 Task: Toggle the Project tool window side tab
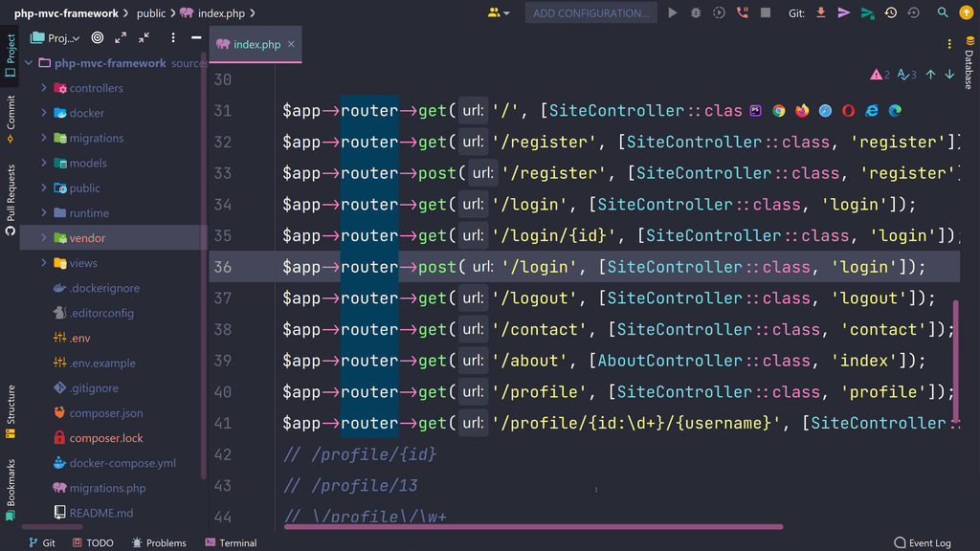[11, 52]
